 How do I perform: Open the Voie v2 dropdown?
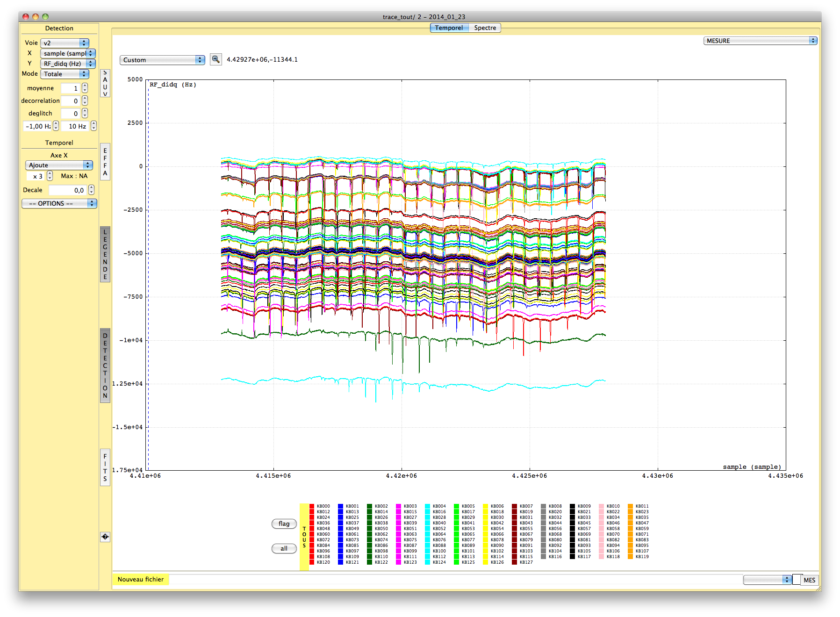[65, 43]
